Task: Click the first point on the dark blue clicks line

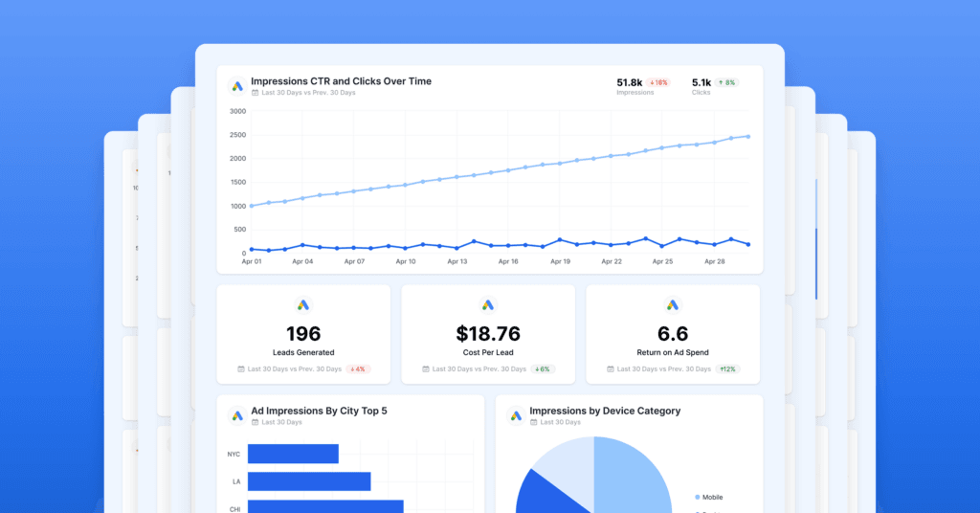Action: pyautogui.click(x=252, y=249)
